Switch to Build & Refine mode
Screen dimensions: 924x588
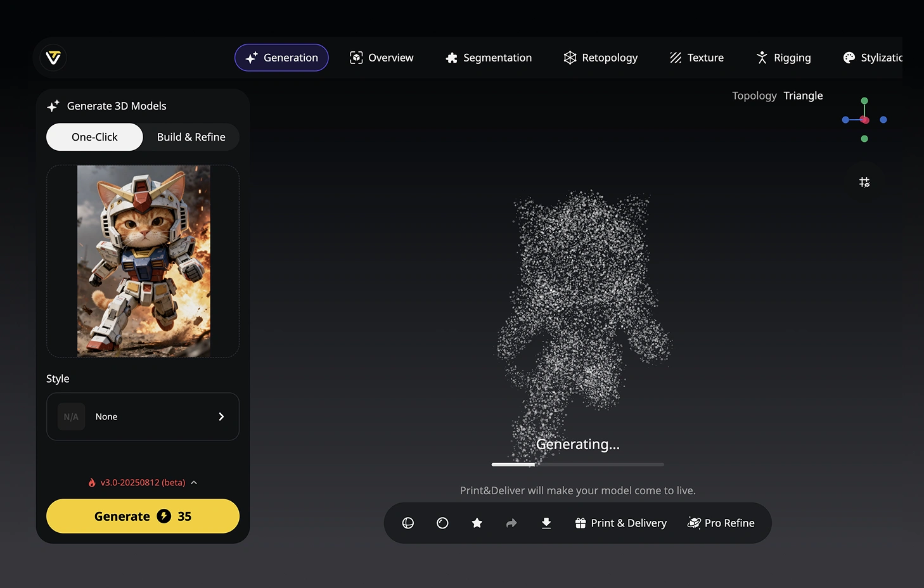pyautogui.click(x=191, y=137)
